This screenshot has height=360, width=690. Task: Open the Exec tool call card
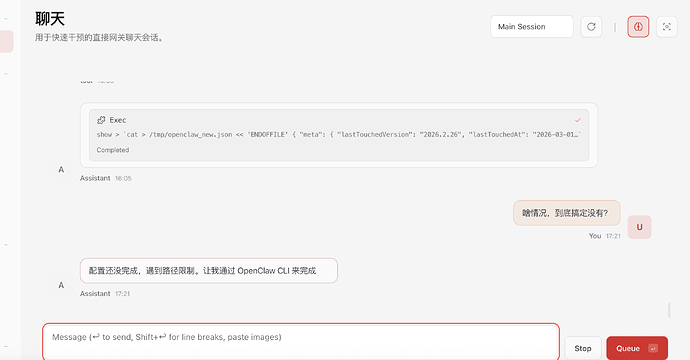[x=339, y=135]
